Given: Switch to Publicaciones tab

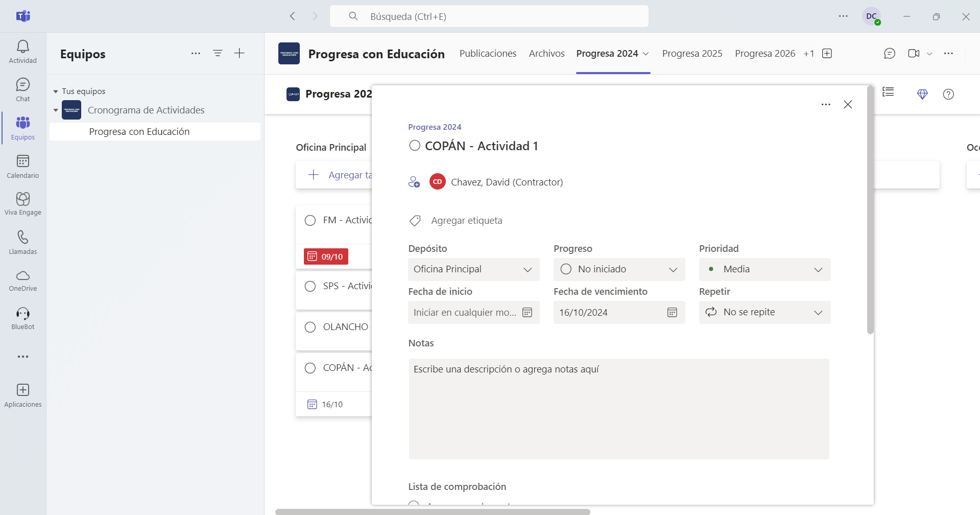Looking at the screenshot, I should (488, 54).
